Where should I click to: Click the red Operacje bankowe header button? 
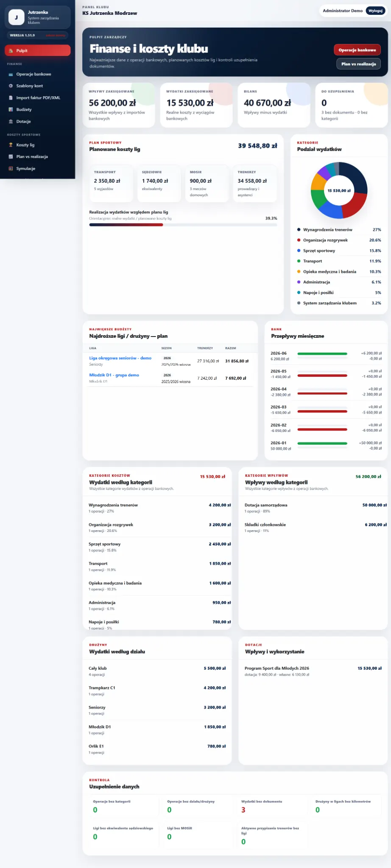pyautogui.click(x=357, y=50)
